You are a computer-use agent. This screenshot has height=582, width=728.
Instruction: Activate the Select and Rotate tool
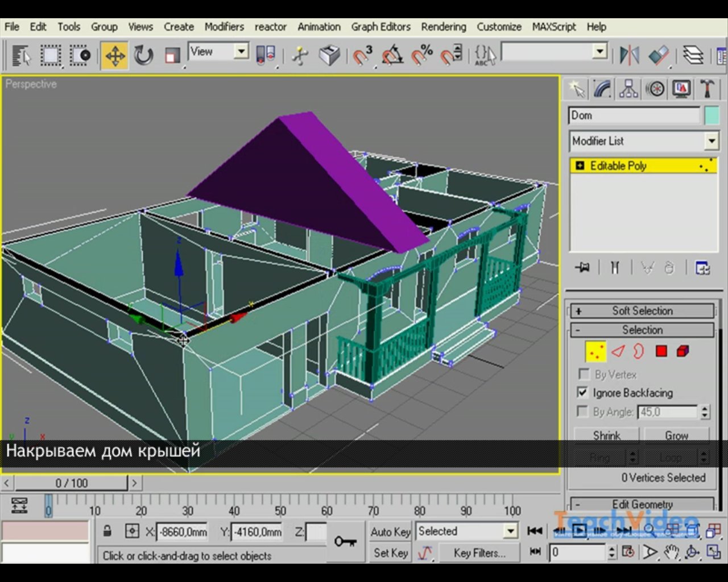click(x=143, y=56)
